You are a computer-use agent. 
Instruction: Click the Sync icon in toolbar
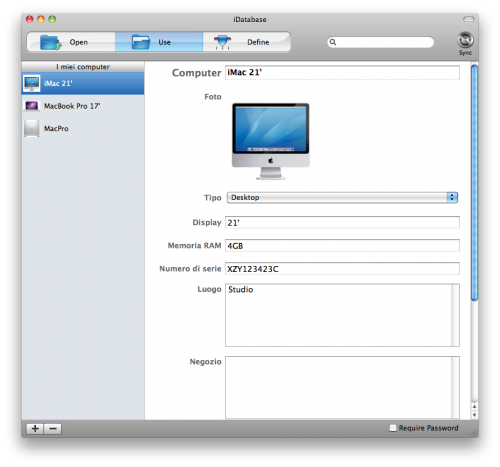coord(465,40)
